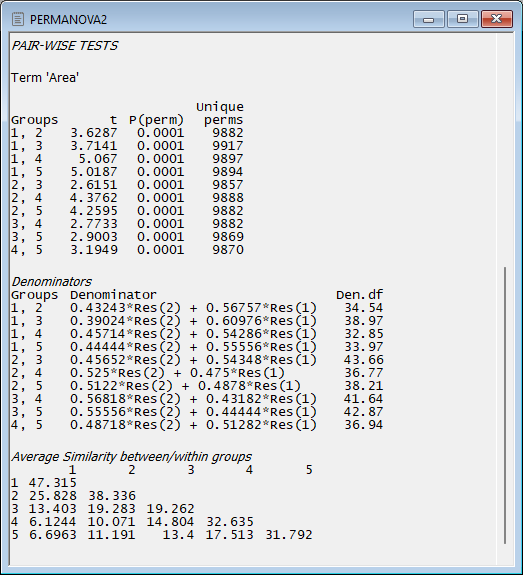Click Den.df value 33.97
Viewport: 523px width, 575px height.
click(363, 347)
